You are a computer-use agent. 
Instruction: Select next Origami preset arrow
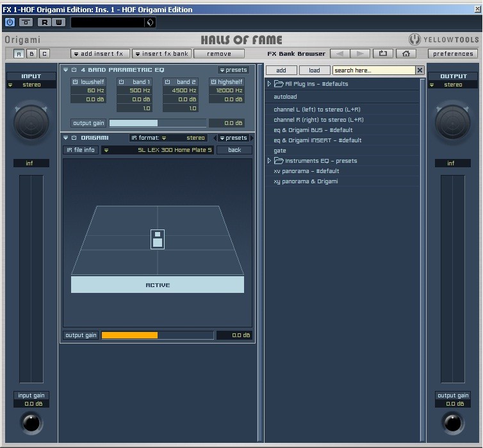click(x=252, y=138)
